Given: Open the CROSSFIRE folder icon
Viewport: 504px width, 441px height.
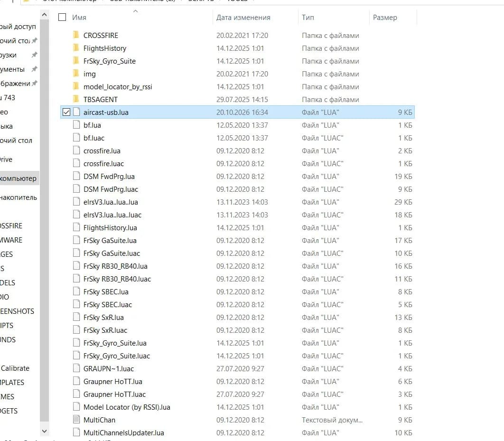Looking at the screenshot, I should point(76,35).
